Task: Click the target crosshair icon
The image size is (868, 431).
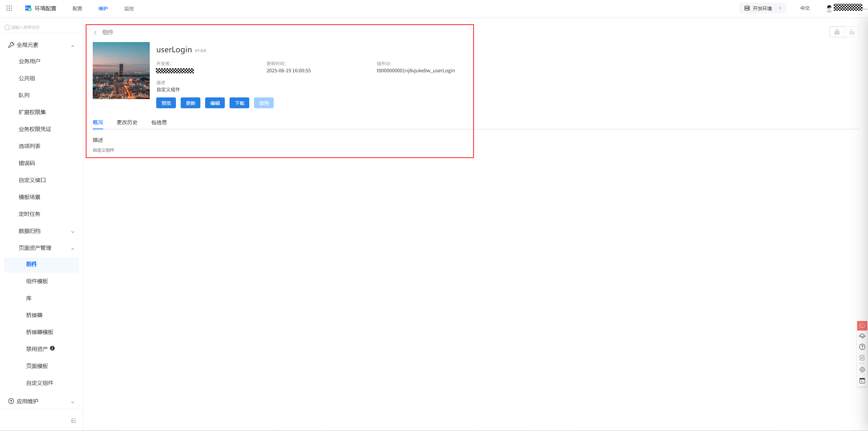Action: (x=862, y=370)
